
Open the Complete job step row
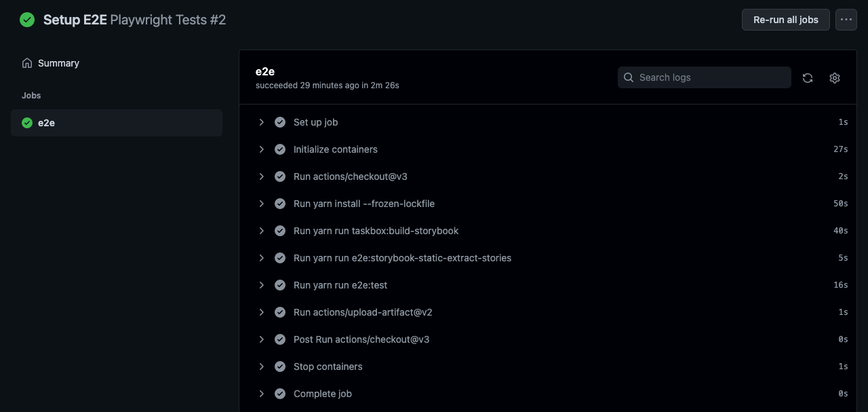click(323, 394)
